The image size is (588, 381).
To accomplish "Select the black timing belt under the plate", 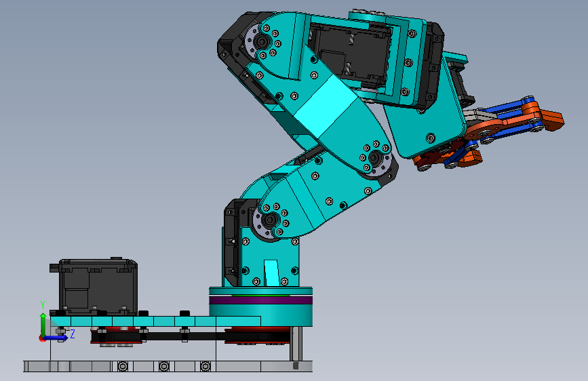I will tap(184, 336).
